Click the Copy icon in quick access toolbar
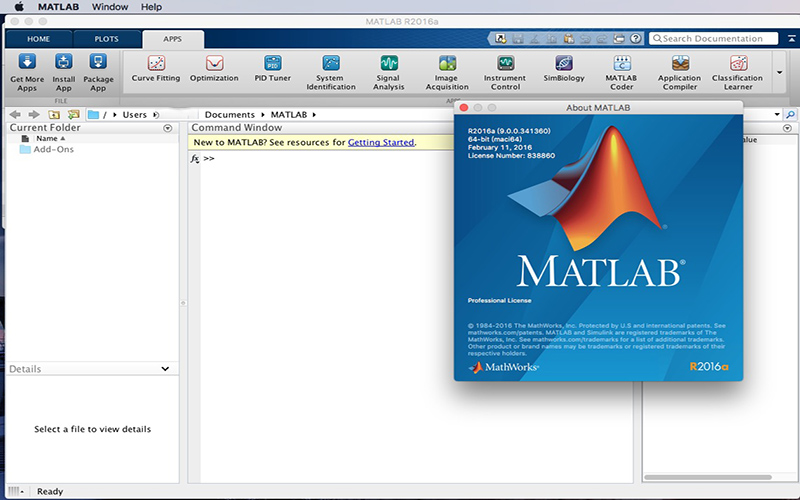The width and height of the screenshot is (800, 500). tap(552, 38)
